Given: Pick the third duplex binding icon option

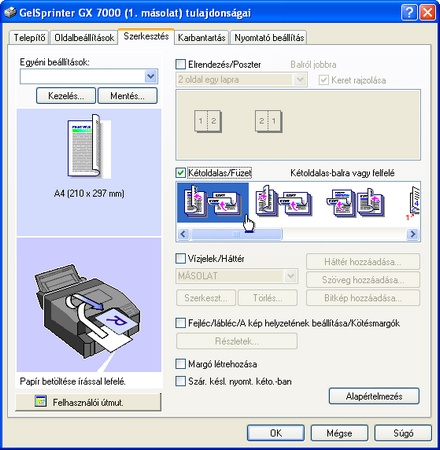Looking at the screenshot, I should point(355,202).
